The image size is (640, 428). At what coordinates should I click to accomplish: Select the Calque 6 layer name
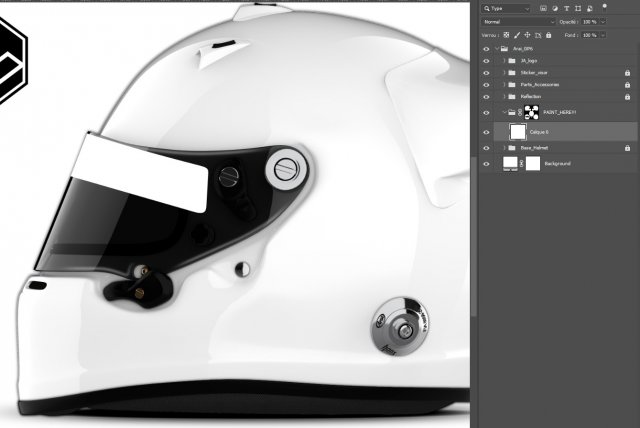click(x=539, y=132)
